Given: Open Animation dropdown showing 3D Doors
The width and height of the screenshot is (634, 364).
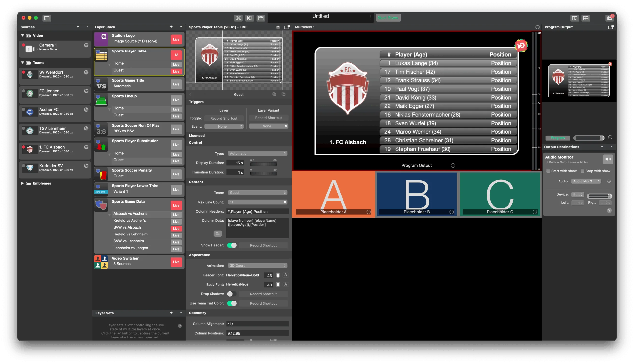Looking at the screenshot, I should [258, 265].
